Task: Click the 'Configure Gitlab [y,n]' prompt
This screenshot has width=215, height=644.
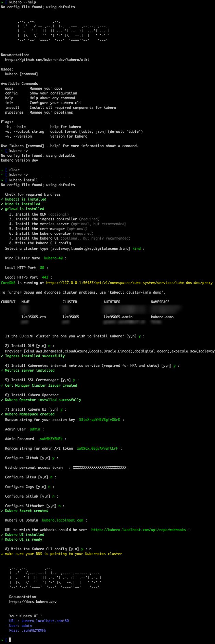Action: click(x=31, y=496)
